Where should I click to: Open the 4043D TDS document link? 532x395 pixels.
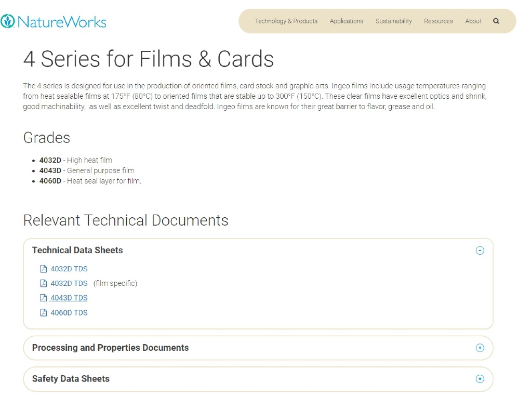pyautogui.click(x=69, y=298)
